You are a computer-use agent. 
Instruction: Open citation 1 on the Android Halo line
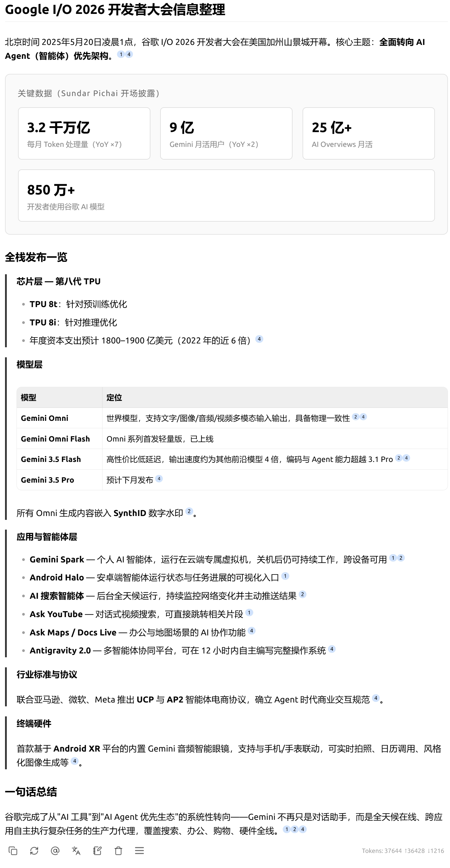click(285, 576)
